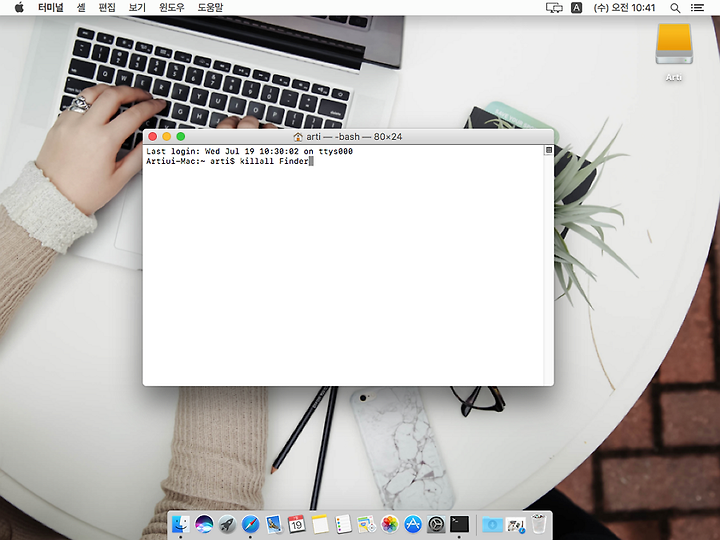Open the 보기 menu
Viewport: 720px width, 540px height.
(137, 7)
